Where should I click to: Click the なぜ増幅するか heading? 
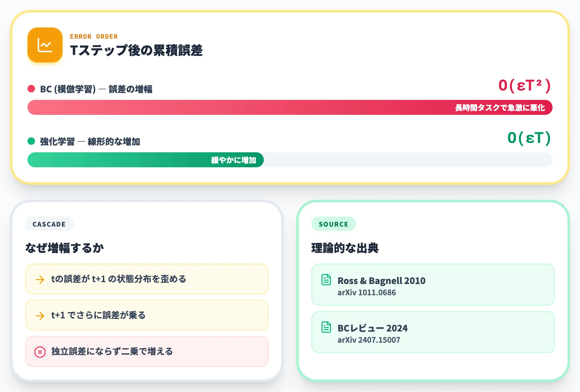(64, 248)
